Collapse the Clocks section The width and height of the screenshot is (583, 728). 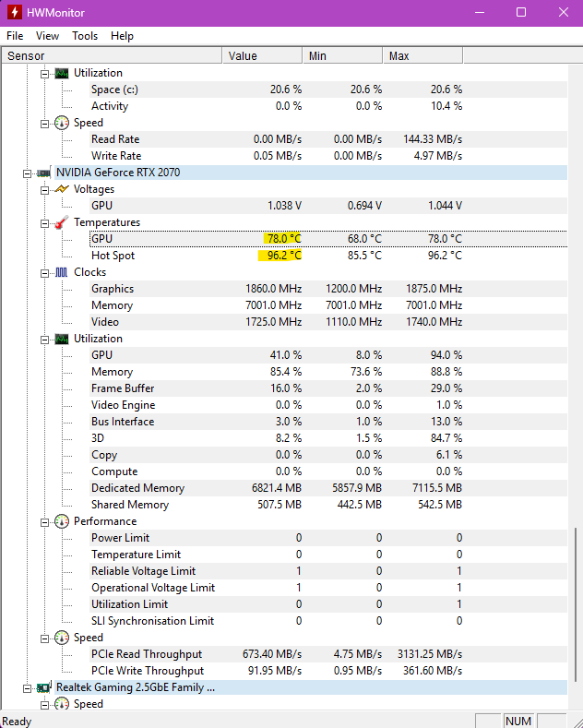(44, 273)
